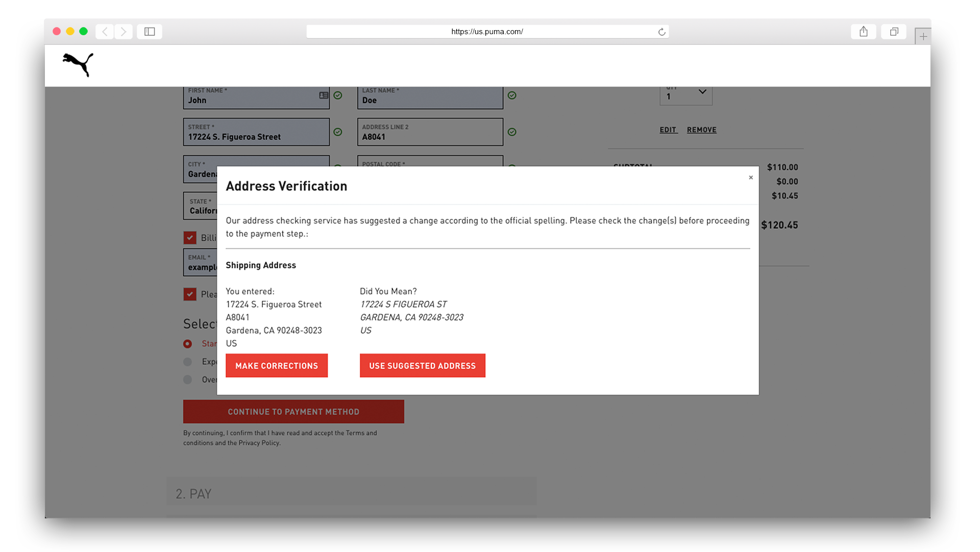
Task: Select the Standard shipping radio button
Action: (x=188, y=344)
